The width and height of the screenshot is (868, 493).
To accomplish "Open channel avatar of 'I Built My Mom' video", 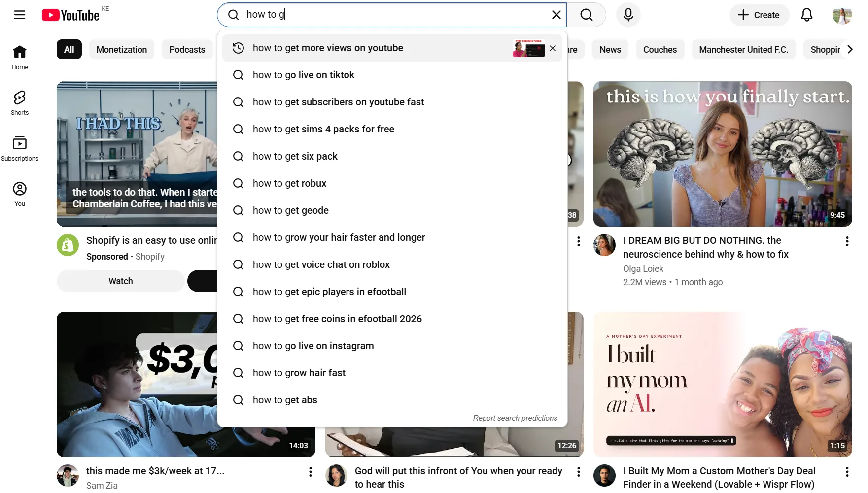I will coord(604,476).
